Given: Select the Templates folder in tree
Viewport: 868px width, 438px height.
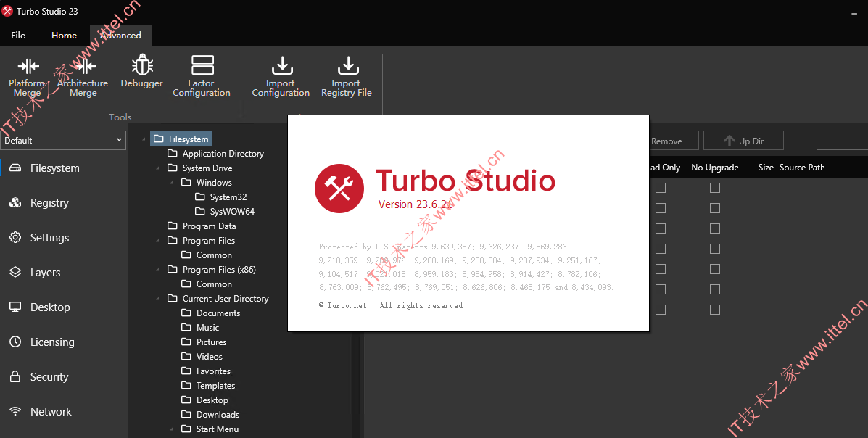Looking at the screenshot, I should click(x=215, y=385).
